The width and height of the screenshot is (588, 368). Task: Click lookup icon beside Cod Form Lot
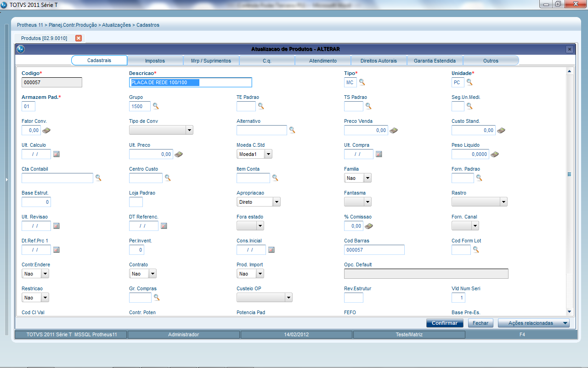pos(476,250)
